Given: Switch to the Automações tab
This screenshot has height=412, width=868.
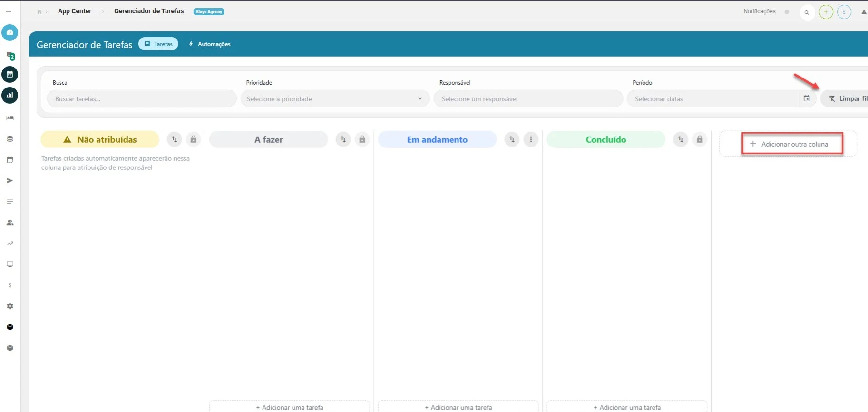Looking at the screenshot, I should 210,44.
